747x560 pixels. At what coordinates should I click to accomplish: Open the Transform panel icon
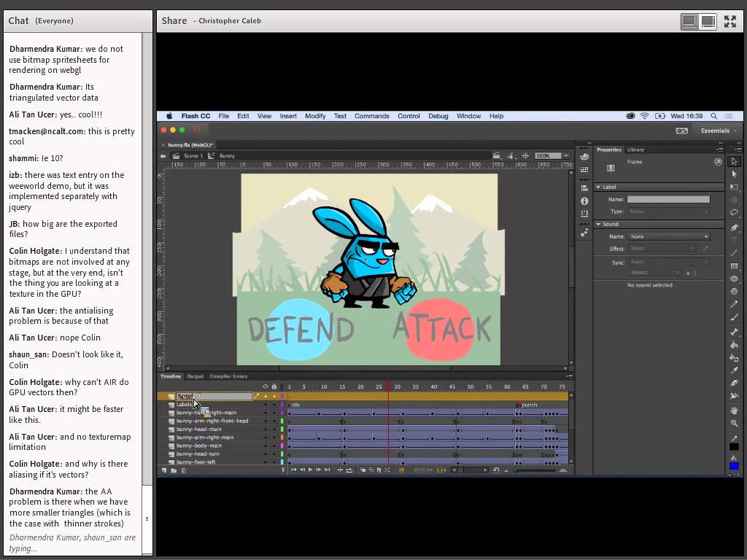[584, 214]
